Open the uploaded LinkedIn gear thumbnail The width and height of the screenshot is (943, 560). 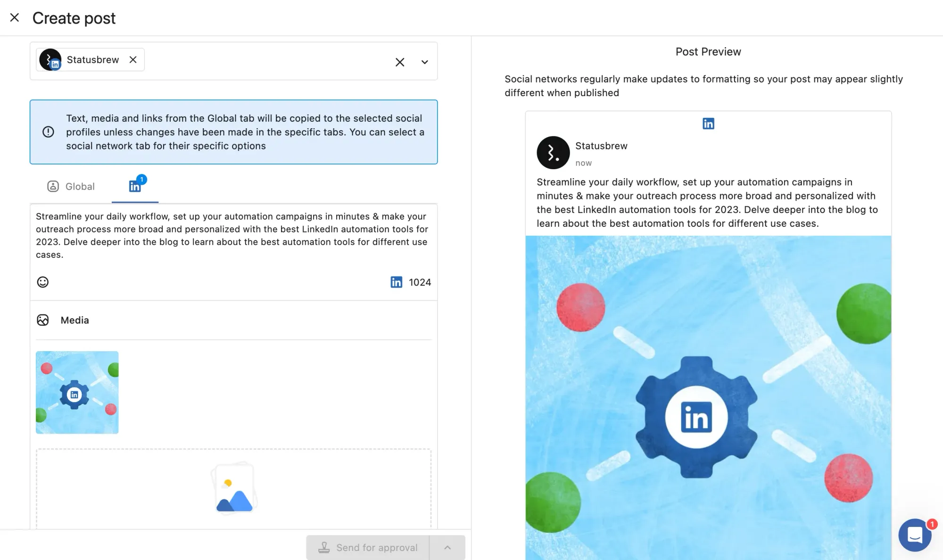tap(77, 392)
